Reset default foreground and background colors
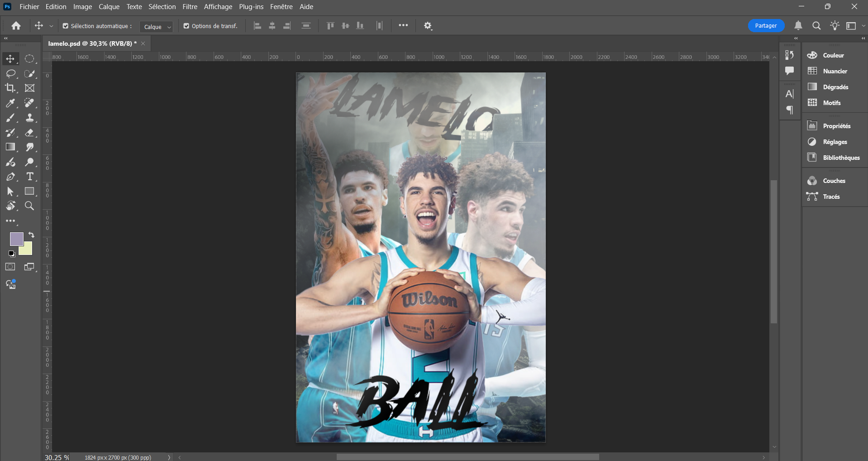868x461 pixels. coord(12,254)
